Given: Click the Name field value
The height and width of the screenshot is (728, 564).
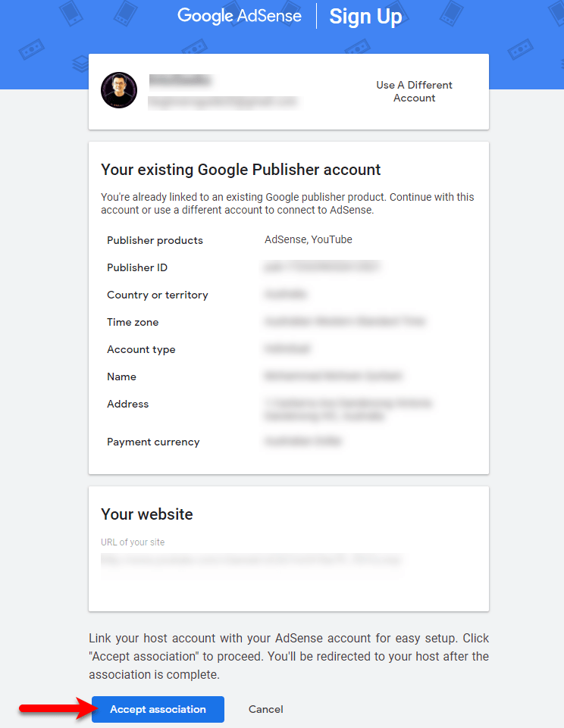Looking at the screenshot, I should pyautogui.click(x=333, y=376).
